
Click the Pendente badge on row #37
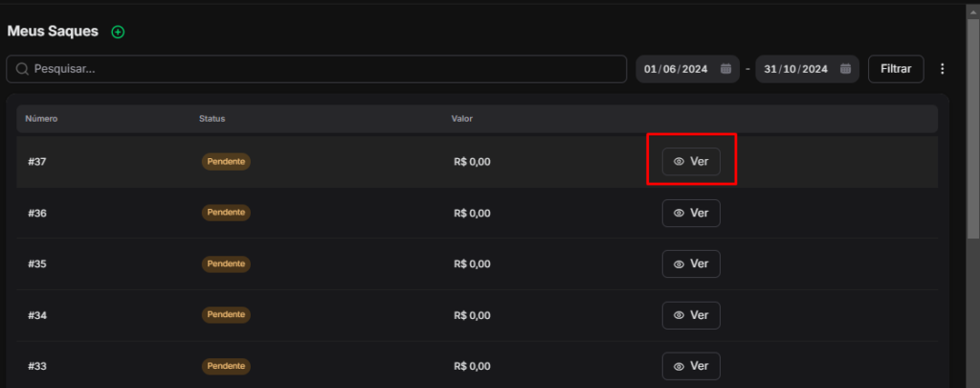(x=226, y=162)
